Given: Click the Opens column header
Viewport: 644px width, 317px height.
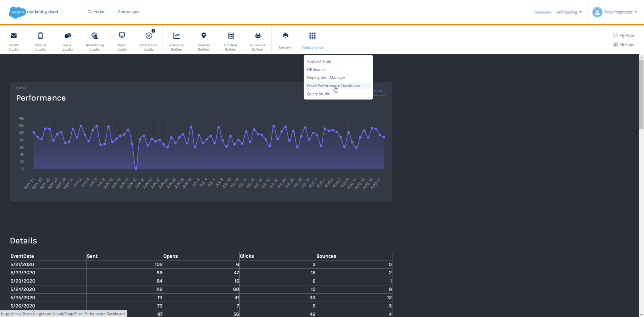Looking at the screenshot, I should tap(201, 256).
